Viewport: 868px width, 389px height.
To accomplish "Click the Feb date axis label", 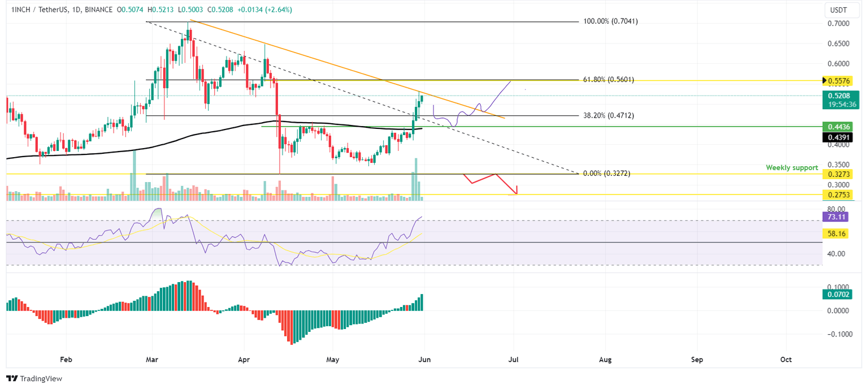I will pyautogui.click(x=66, y=359).
